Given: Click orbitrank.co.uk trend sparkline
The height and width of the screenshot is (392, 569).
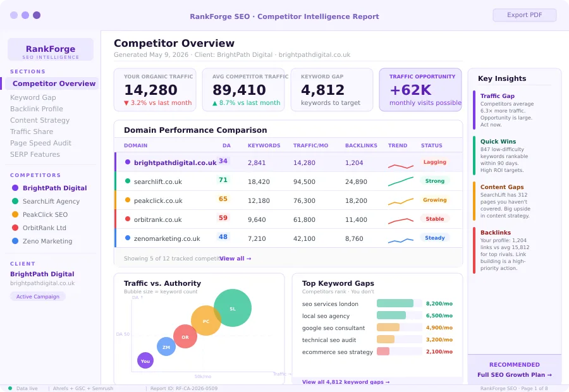Looking at the screenshot, I should click(401, 221).
